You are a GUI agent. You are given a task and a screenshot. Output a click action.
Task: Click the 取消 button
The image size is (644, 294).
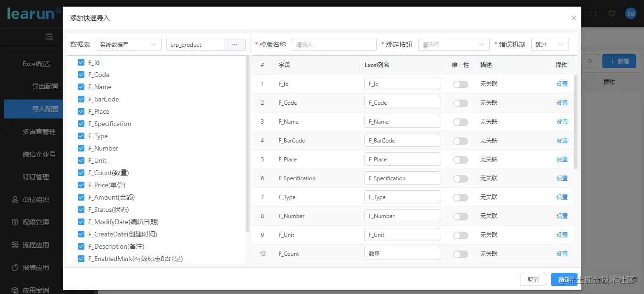coord(533,279)
